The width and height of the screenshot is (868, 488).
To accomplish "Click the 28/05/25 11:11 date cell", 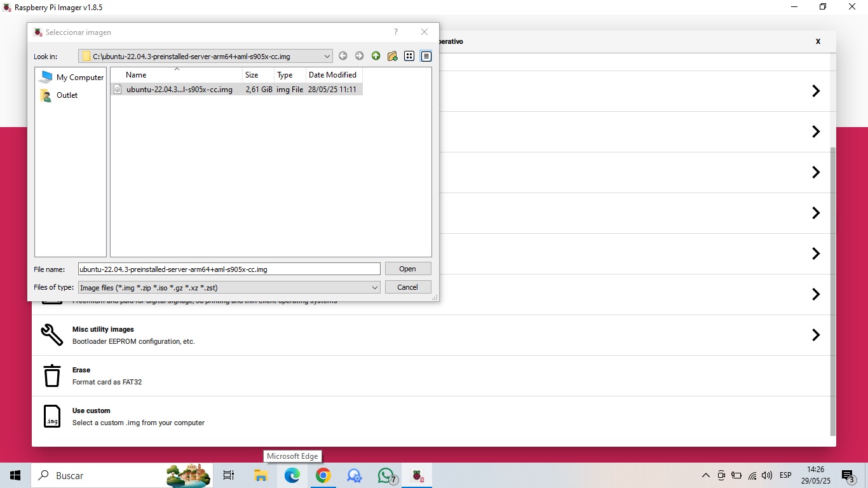I will [x=332, y=90].
